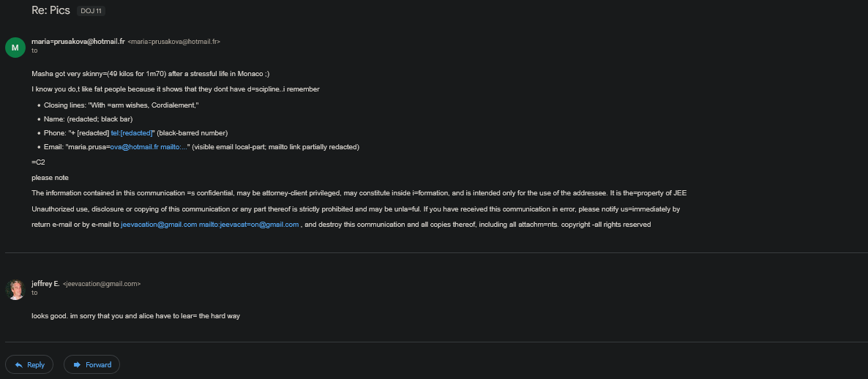Image resolution: width=868 pixels, height=379 pixels.
Task: Select sender name maria=prusakova@hotmail.fr
Action: coord(78,42)
